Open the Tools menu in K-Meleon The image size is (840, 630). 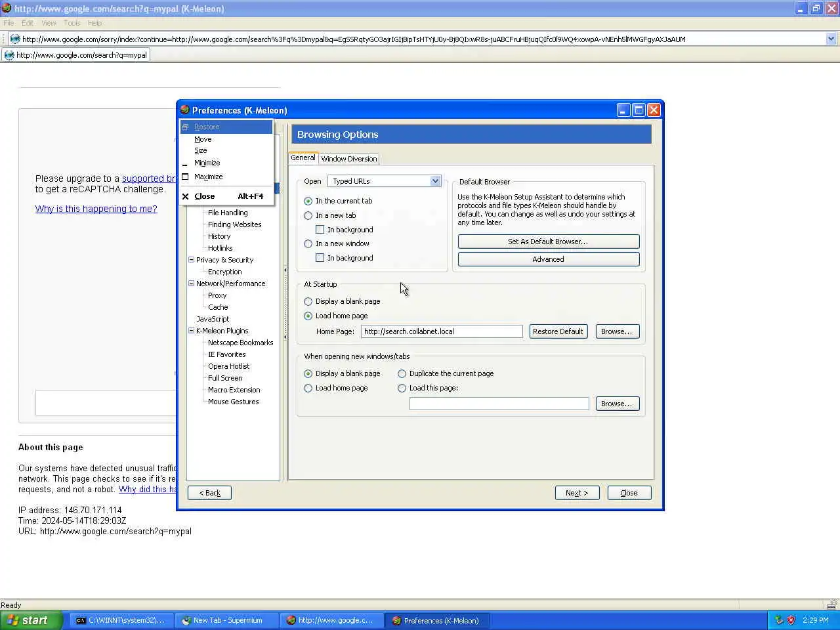point(72,23)
